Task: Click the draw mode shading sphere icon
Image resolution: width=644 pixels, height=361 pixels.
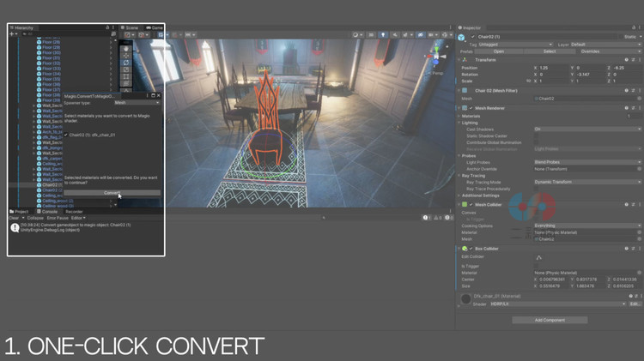Action: (x=356, y=35)
